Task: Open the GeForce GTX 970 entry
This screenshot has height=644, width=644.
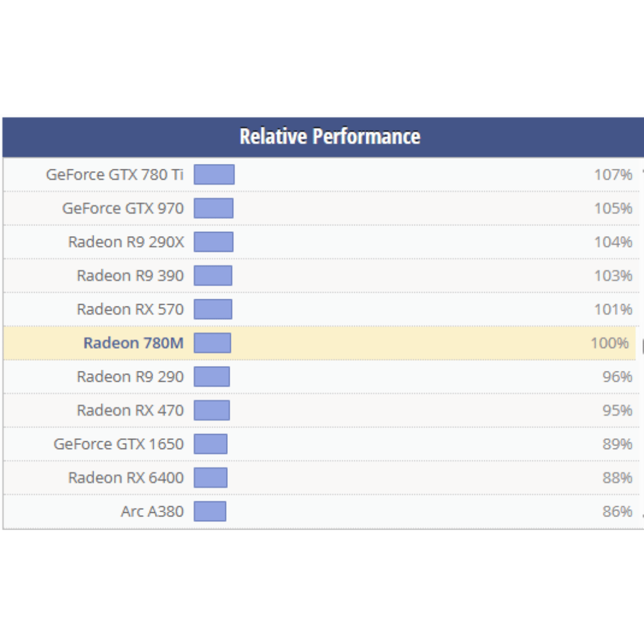Action: click(123, 208)
